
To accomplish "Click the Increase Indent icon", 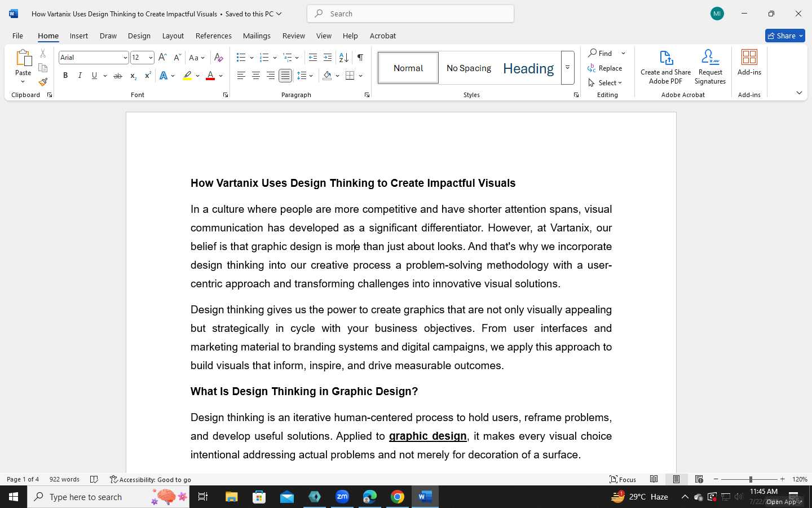I will (328, 58).
